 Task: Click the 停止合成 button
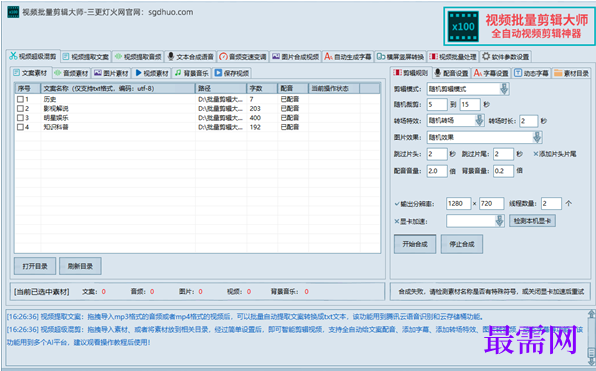pyautogui.click(x=462, y=244)
